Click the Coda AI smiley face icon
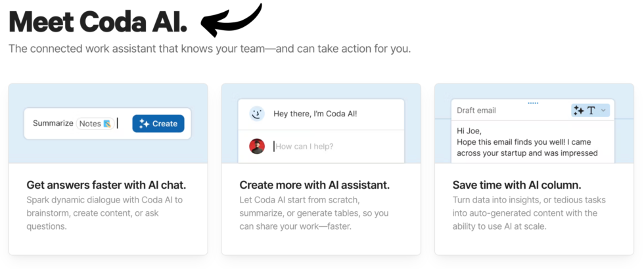The width and height of the screenshot is (644, 269). click(x=257, y=114)
